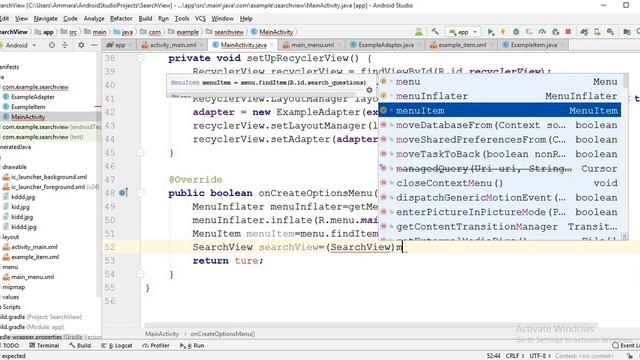Stop the app with the red square
Image resolution: width=640 pixels, height=360 pixels.
pyautogui.click(x=568, y=32)
